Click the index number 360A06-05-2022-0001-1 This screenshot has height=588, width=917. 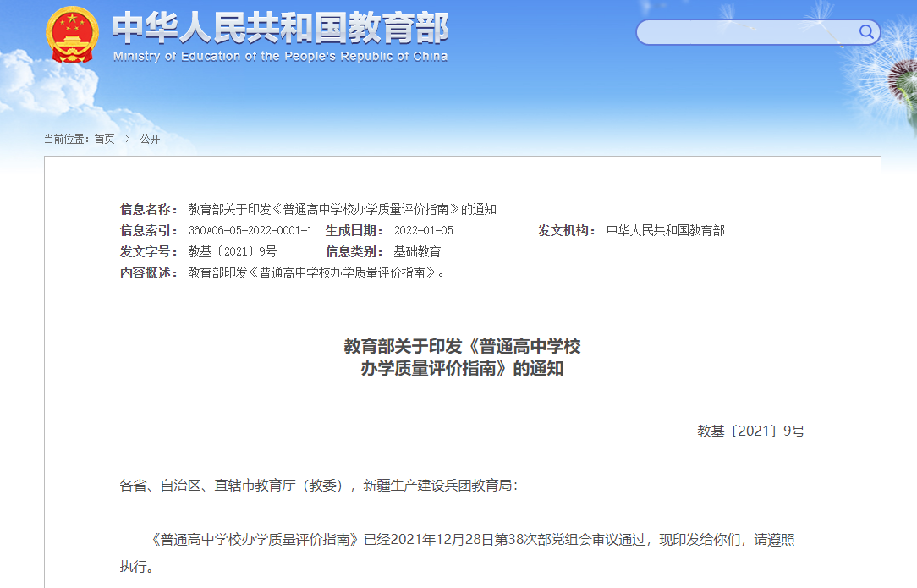250,230
